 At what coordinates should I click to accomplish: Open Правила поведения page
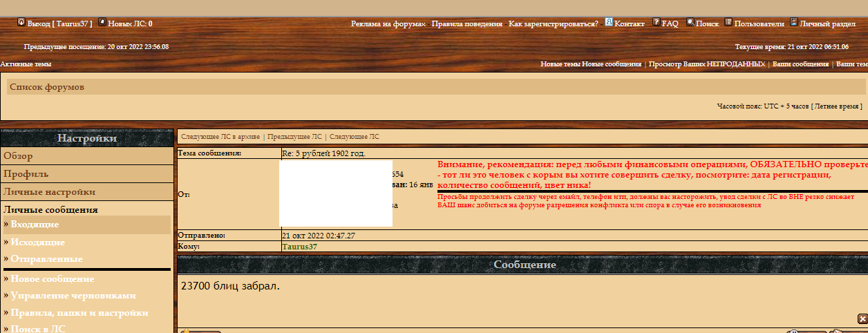(x=467, y=23)
